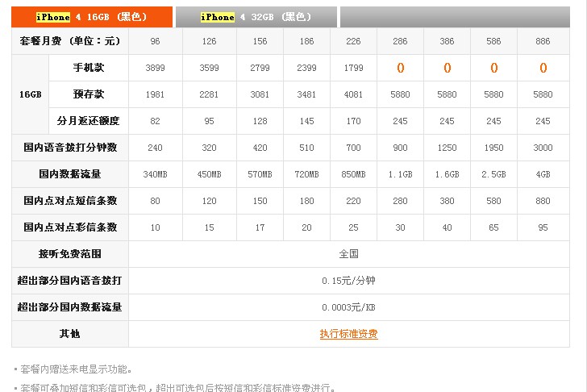Click the 3481 deposit value
The image size is (587, 392).
(306, 94)
